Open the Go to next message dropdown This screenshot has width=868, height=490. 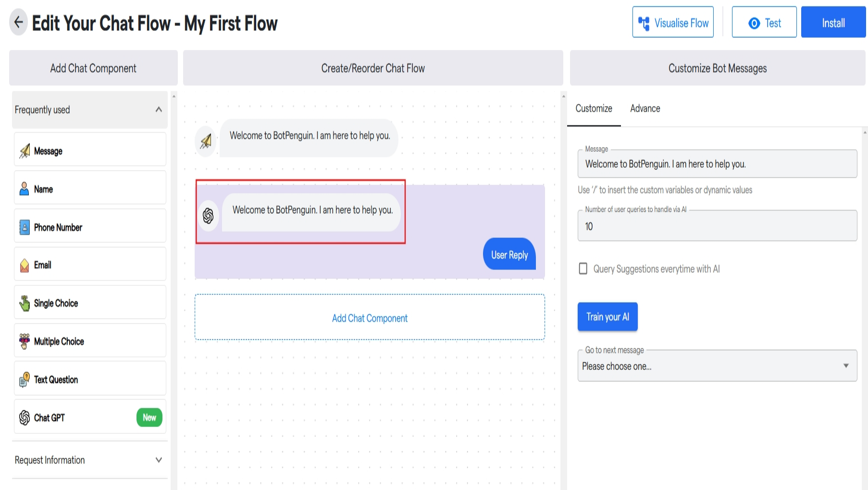coord(717,366)
